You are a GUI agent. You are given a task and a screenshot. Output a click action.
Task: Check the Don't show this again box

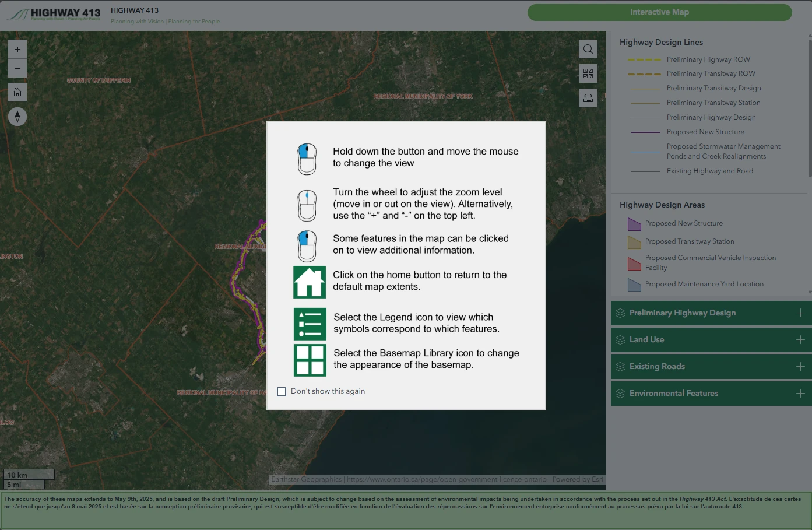pyautogui.click(x=282, y=392)
